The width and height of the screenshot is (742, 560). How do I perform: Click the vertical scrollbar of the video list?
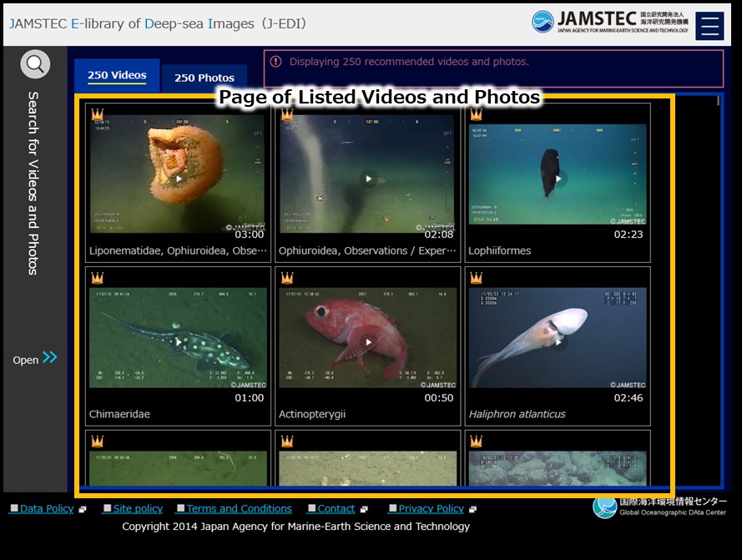tap(718, 101)
